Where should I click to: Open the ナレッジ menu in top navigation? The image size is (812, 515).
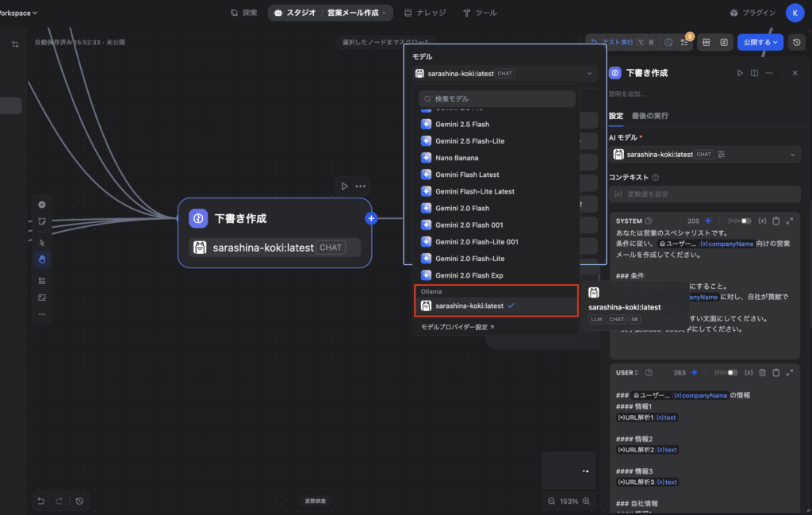425,13
